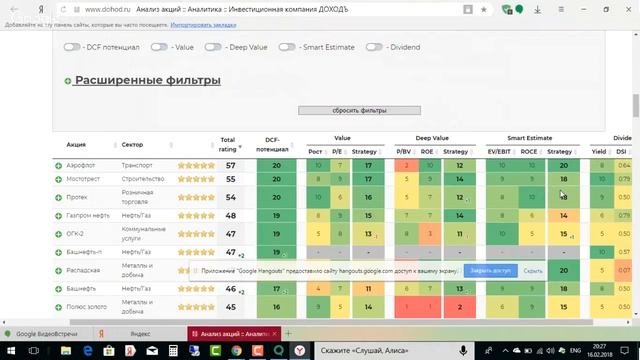Click the vertical page scrollbar thumb

[636, 105]
